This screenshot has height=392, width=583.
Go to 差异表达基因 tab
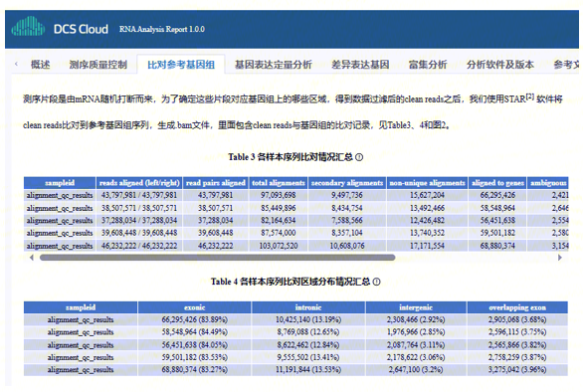(360, 65)
